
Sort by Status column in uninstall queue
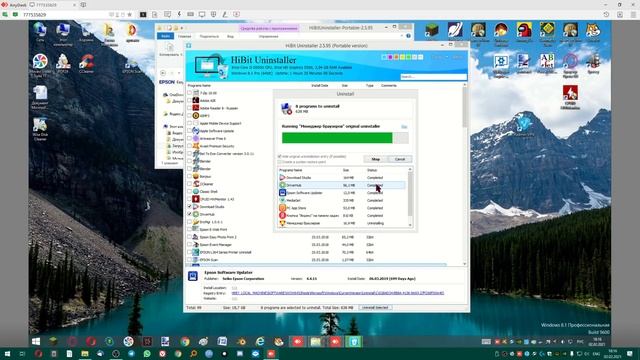click(x=372, y=170)
